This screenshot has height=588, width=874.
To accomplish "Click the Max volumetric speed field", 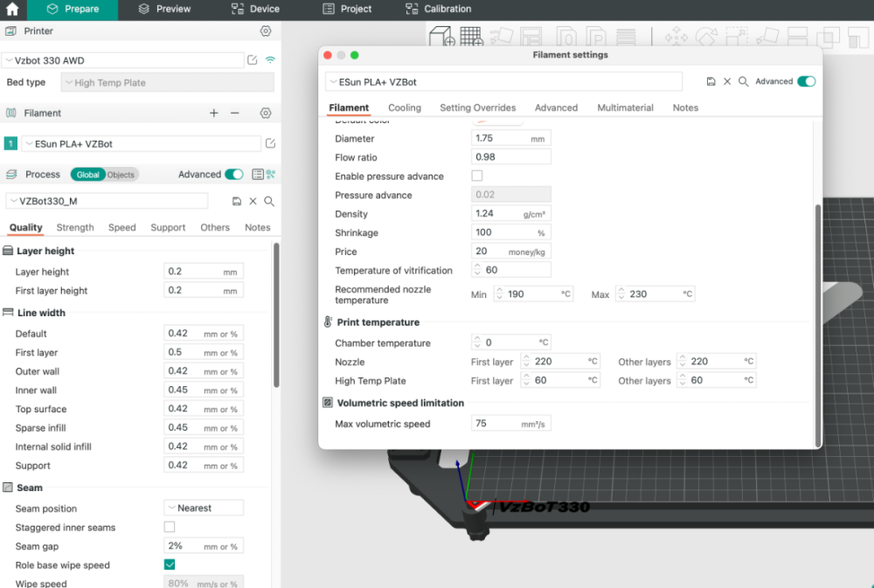I will [510, 424].
